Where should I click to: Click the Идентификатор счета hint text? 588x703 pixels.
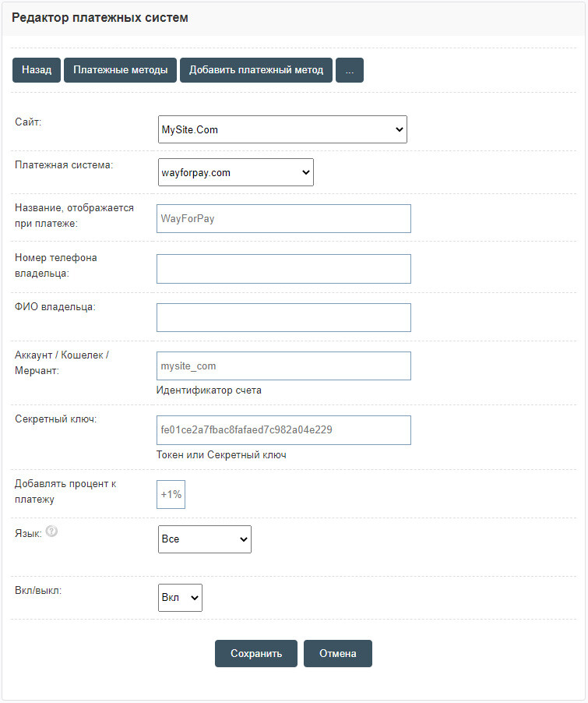point(209,390)
